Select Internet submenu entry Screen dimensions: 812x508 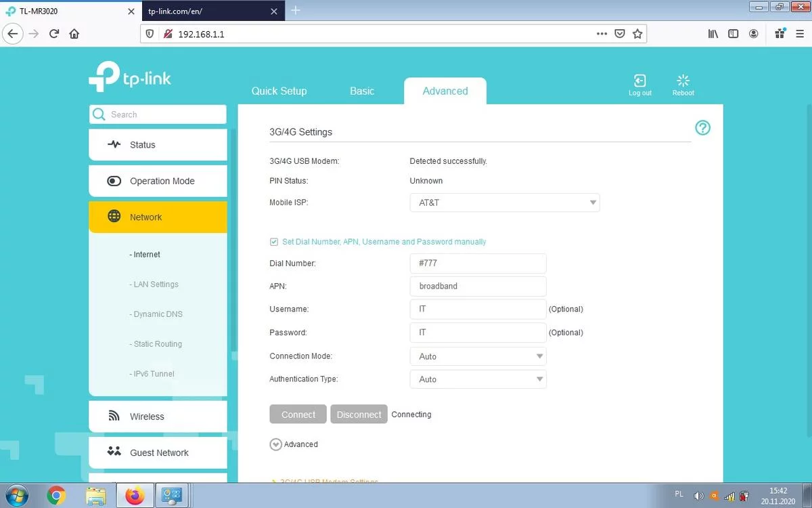tap(145, 255)
